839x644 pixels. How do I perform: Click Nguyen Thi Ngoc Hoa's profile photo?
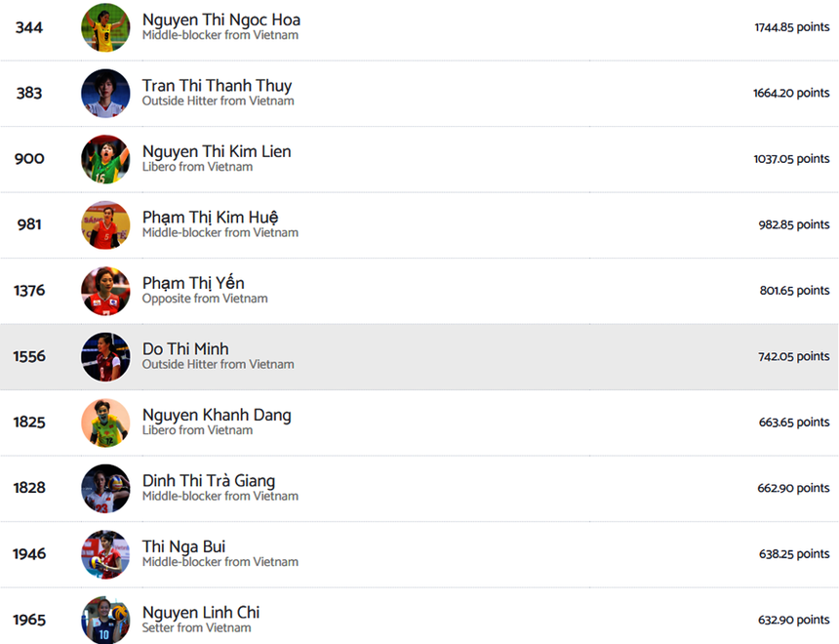[x=105, y=27]
